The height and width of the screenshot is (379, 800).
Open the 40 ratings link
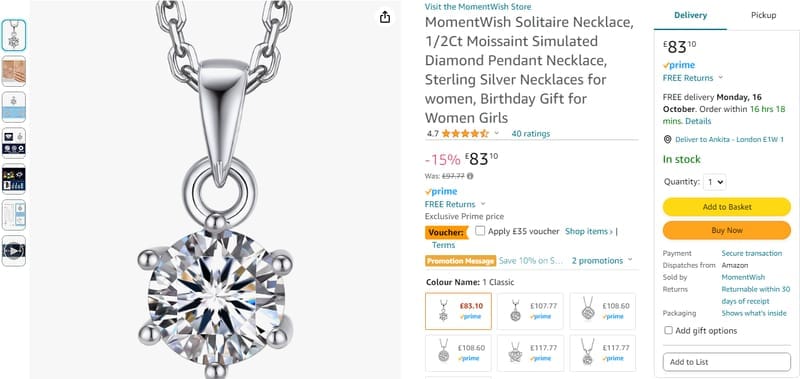531,134
